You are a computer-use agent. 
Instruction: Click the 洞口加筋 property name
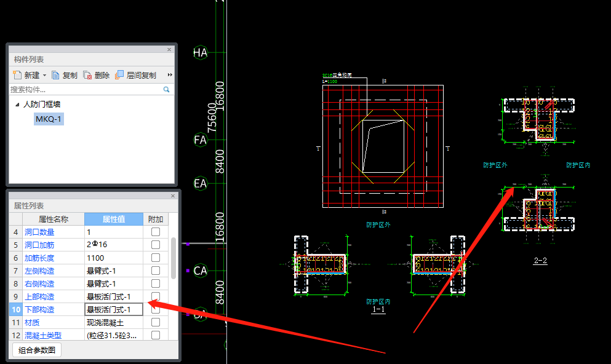39,245
